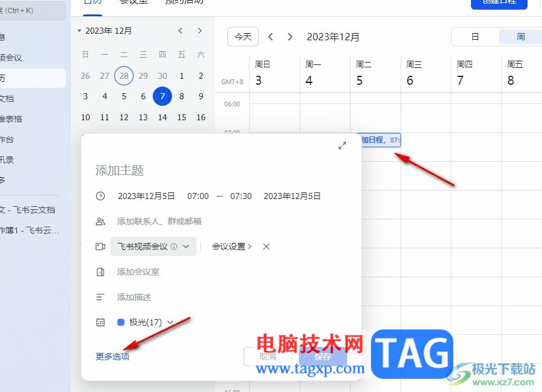Screen dimensions: 542x392
Task: Open the 日历 calendar tab
Action: click(93, 3)
